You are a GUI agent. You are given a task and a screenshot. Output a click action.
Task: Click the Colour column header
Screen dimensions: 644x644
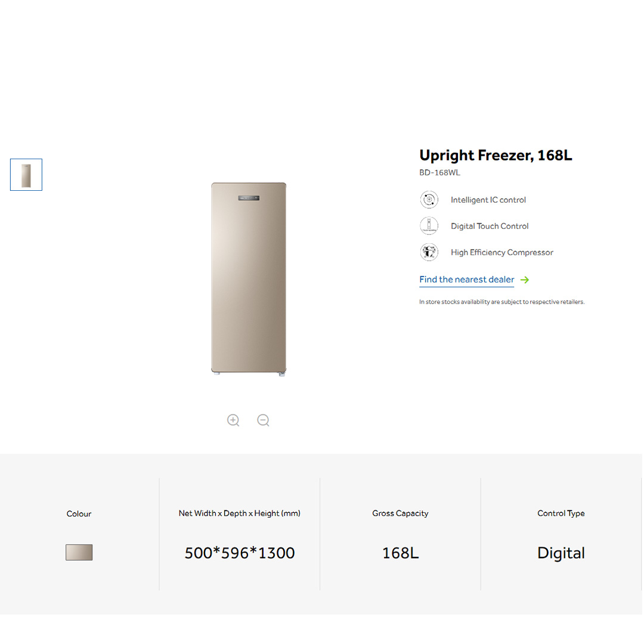[x=79, y=513]
